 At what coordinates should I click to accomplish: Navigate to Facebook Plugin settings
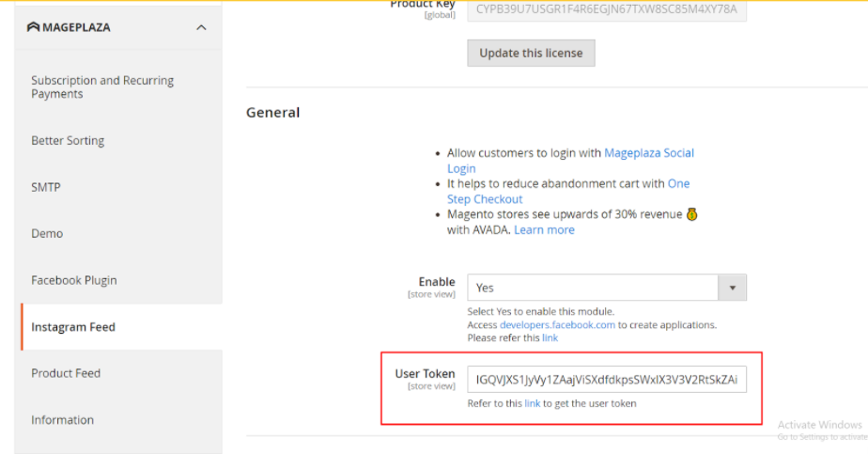[x=74, y=280]
